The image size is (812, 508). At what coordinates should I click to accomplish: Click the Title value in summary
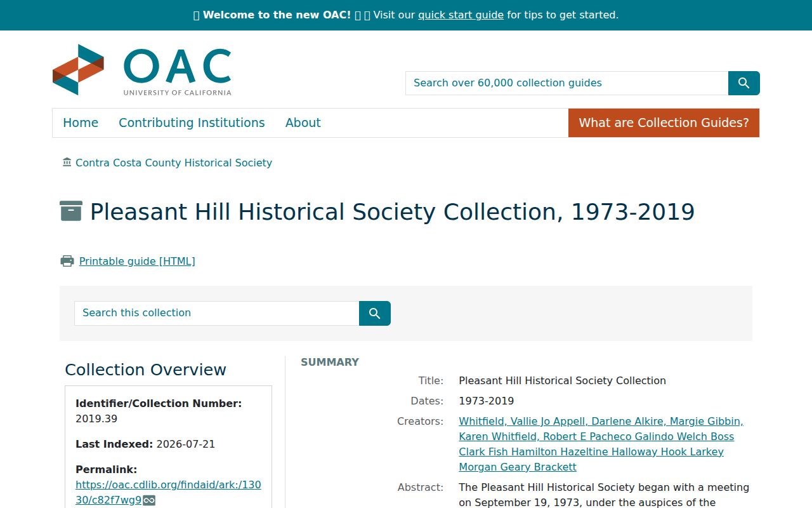(562, 380)
